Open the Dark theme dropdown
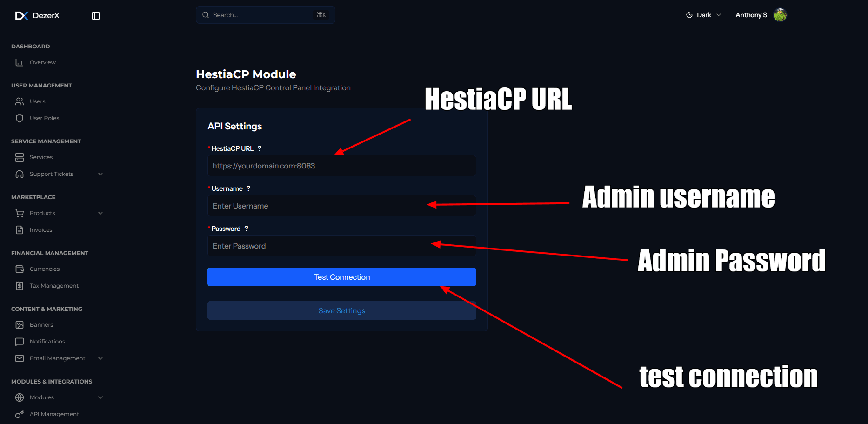 tap(704, 14)
